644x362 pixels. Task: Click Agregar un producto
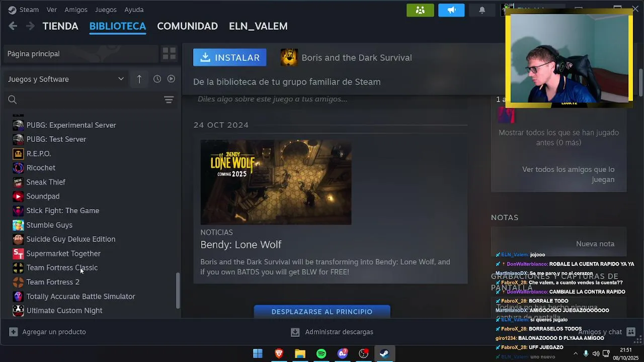click(x=48, y=332)
